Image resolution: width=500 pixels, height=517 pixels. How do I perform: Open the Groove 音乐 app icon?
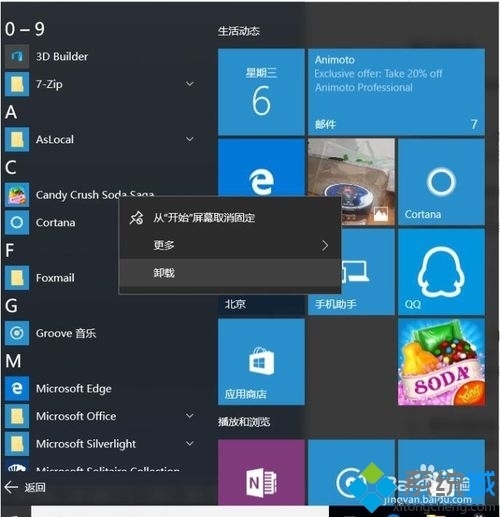(x=17, y=333)
